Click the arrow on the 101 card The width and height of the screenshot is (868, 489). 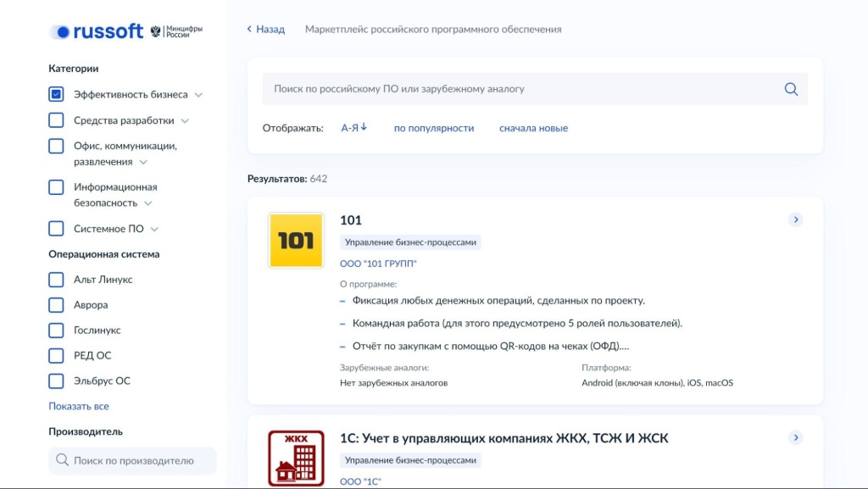point(795,219)
